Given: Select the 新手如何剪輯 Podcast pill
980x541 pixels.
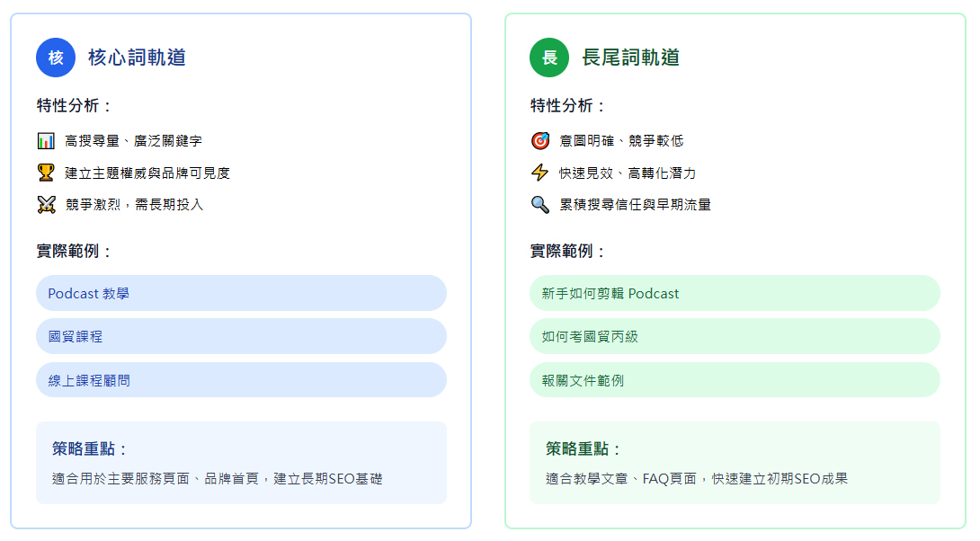Looking at the screenshot, I should point(735,293).
